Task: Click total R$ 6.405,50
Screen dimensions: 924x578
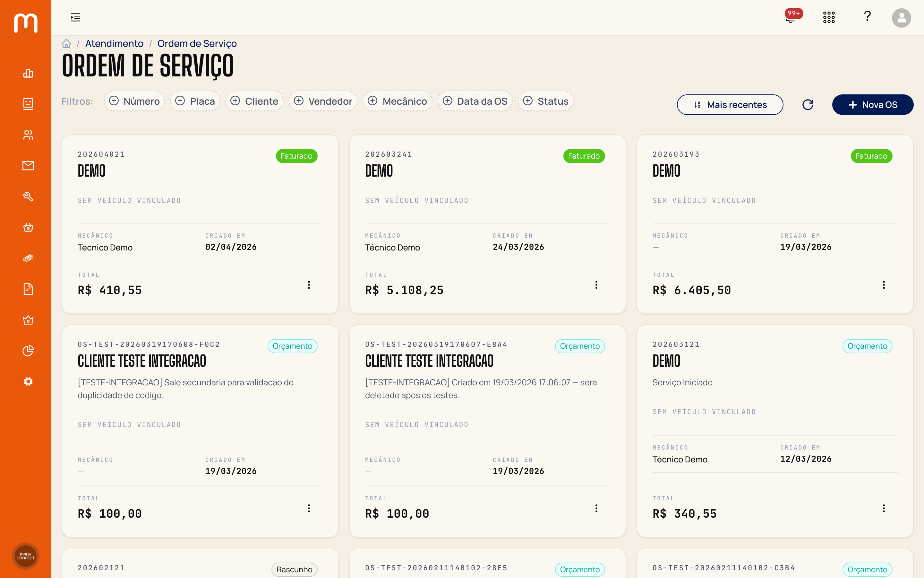Action: pyautogui.click(x=692, y=290)
